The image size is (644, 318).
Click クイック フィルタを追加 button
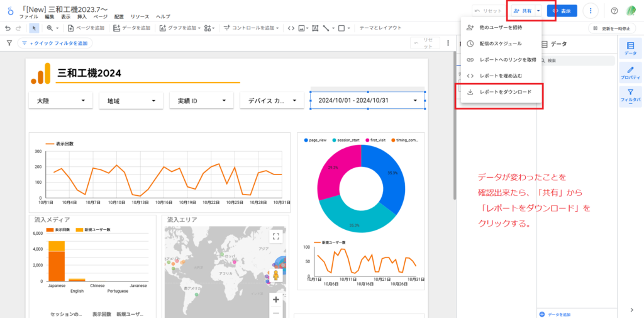pyautogui.click(x=55, y=43)
